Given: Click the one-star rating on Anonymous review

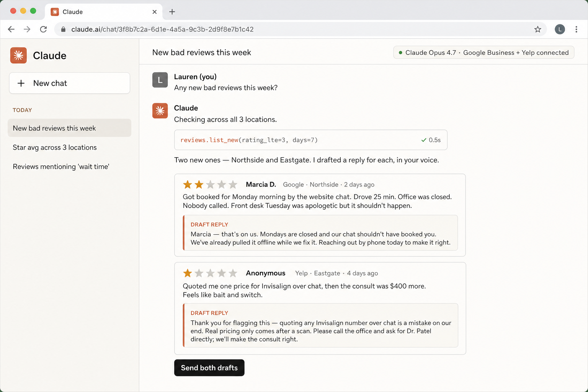Looking at the screenshot, I should point(210,273).
